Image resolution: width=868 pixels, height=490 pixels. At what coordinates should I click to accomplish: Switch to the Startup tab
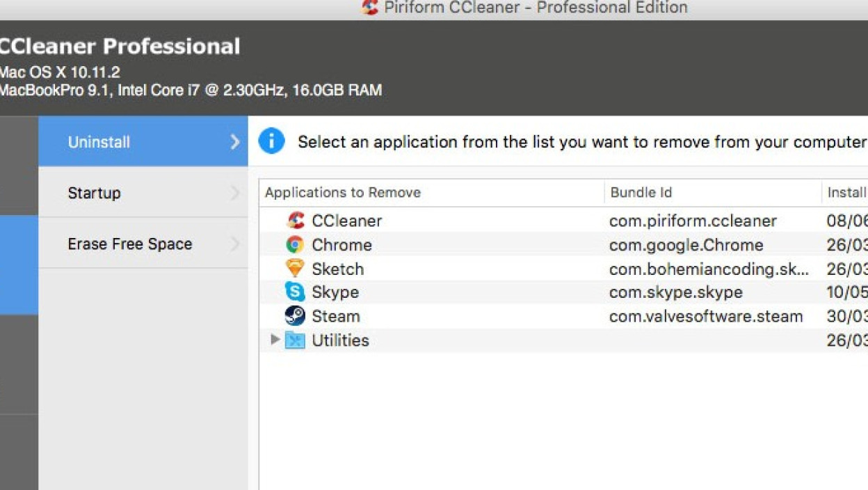(x=143, y=192)
